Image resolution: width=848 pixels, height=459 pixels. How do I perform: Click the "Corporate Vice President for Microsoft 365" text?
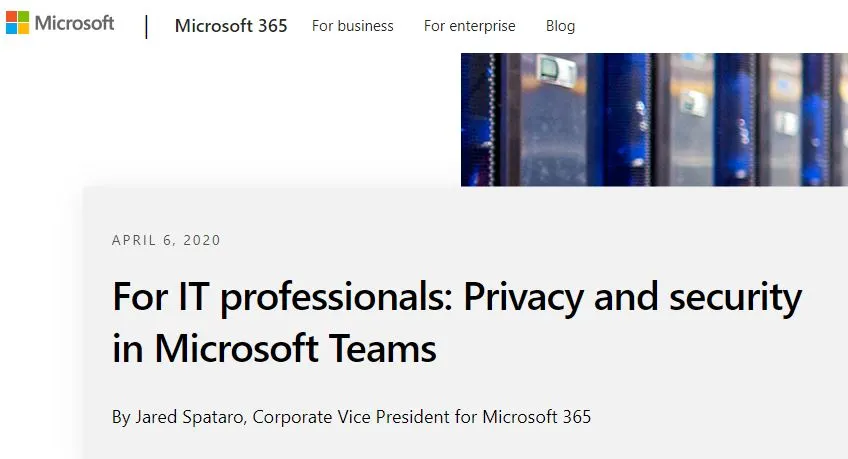(421, 416)
